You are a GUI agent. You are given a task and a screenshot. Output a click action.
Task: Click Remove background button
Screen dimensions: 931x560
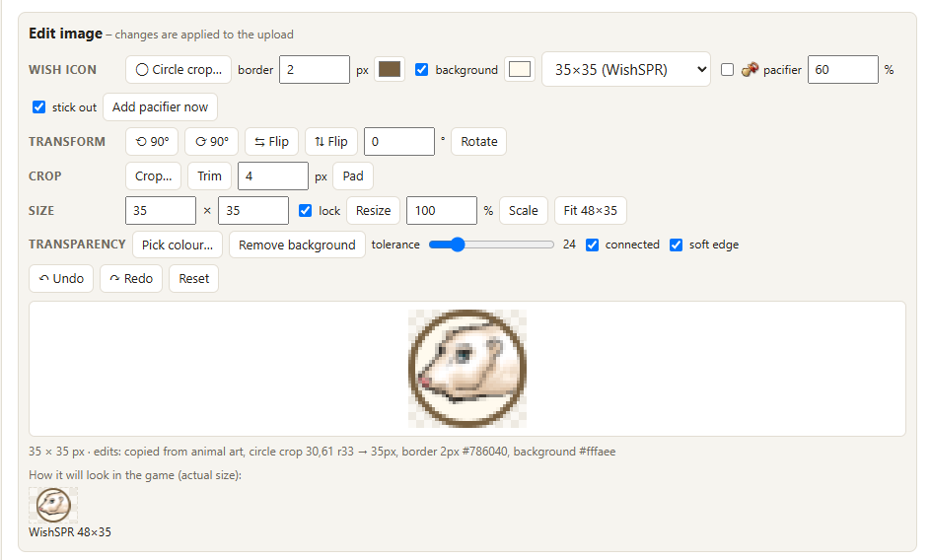(297, 245)
